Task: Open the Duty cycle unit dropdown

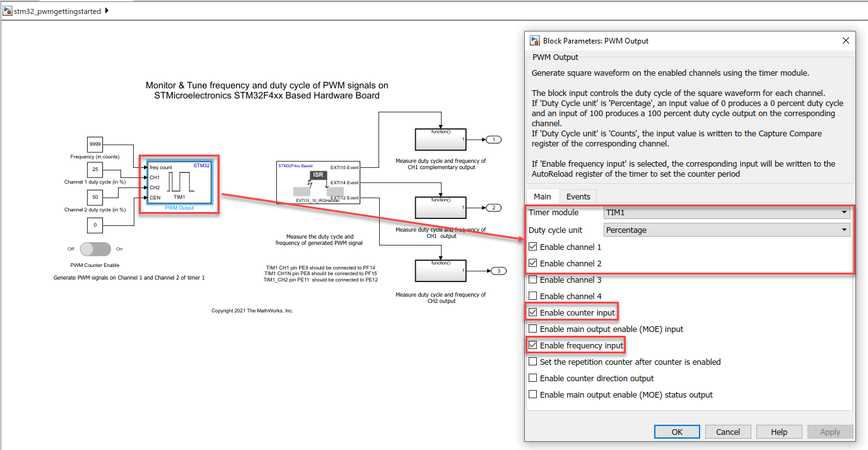Action: 726,230
